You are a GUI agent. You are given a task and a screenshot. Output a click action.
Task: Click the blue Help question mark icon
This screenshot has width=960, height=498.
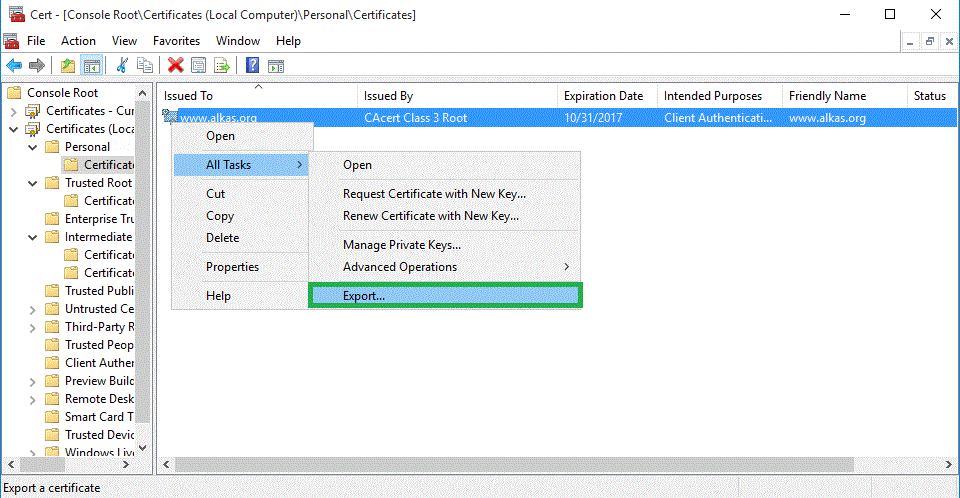point(252,65)
